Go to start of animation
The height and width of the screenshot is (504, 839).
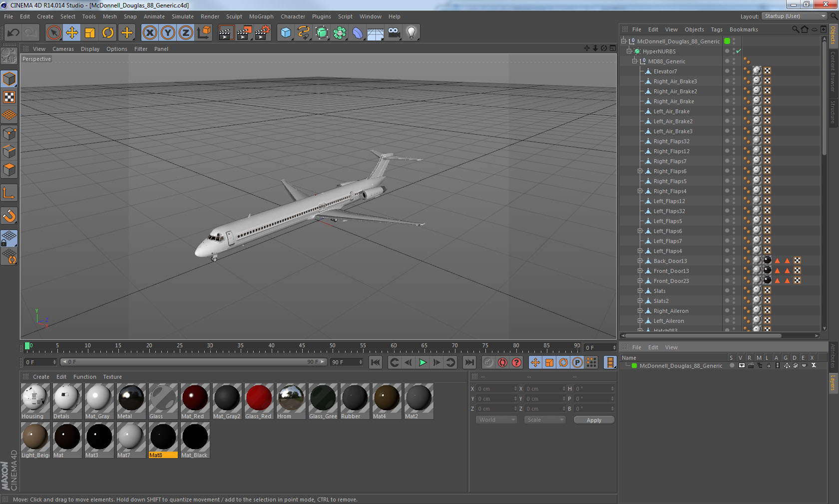376,362
